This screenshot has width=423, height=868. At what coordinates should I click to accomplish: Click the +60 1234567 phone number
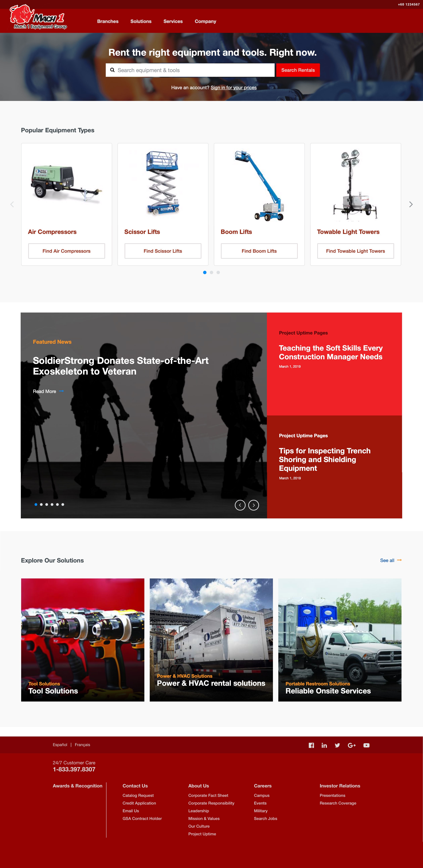(409, 4)
